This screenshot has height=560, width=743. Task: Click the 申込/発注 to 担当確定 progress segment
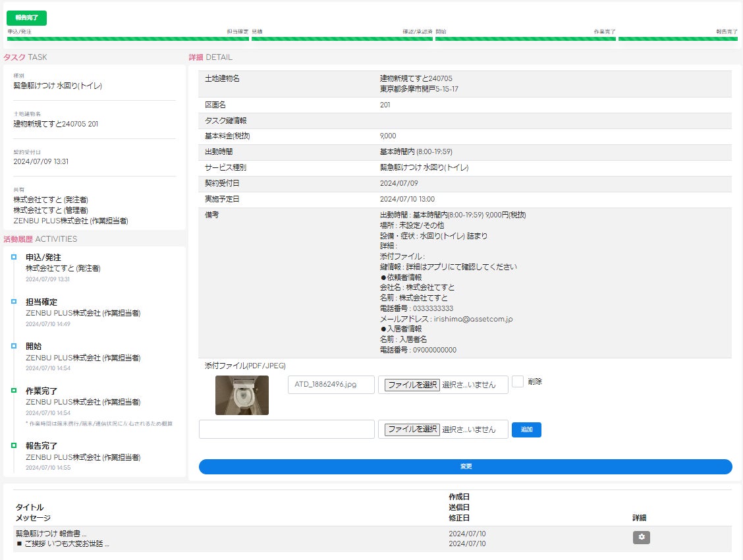[128, 39]
